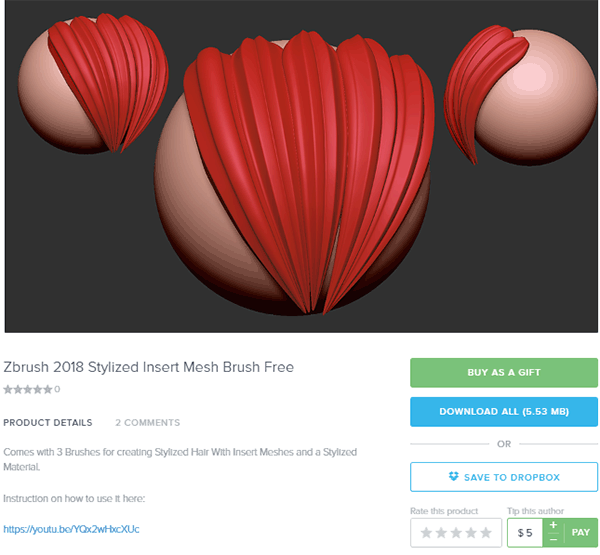Click the Pay tip button

(x=580, y=532)
